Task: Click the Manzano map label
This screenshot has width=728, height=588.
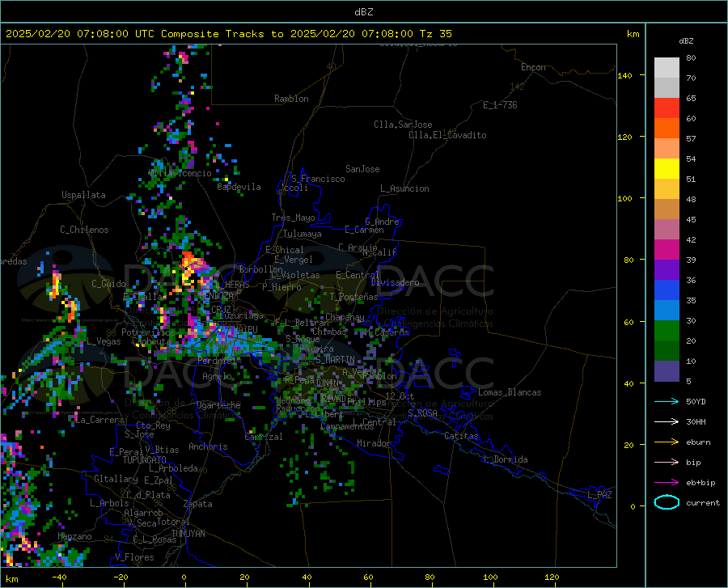Action: pos(74,536)
